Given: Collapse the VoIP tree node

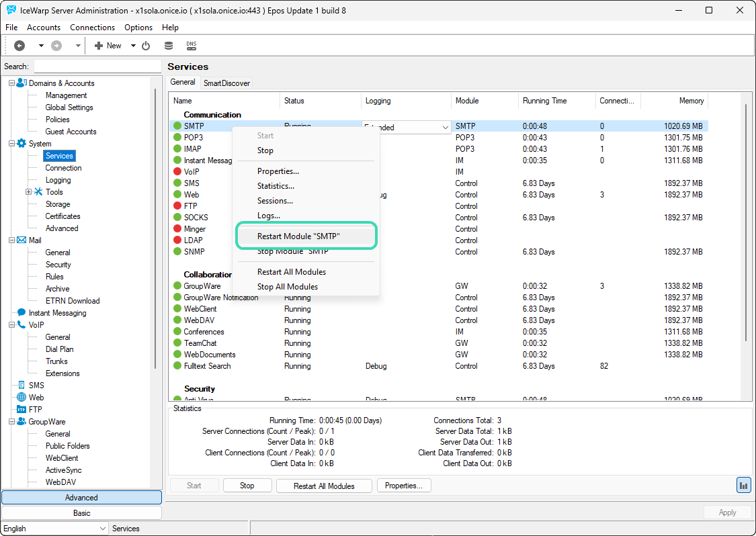Looking at the screenshot, I should (x=11, y=325).
